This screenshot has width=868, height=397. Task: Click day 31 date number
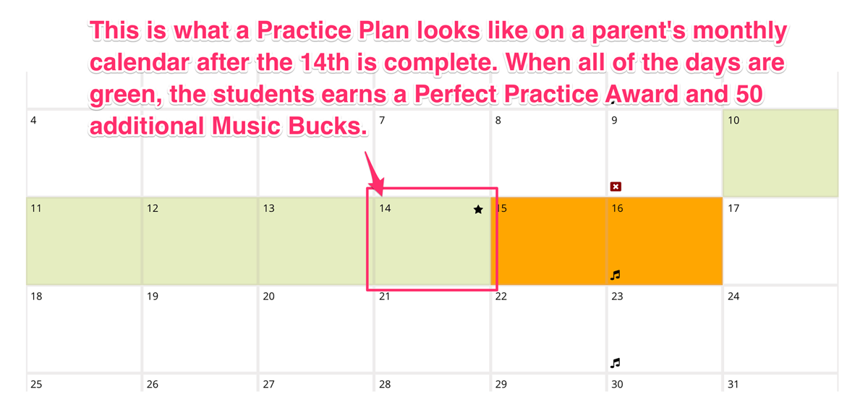733,385
